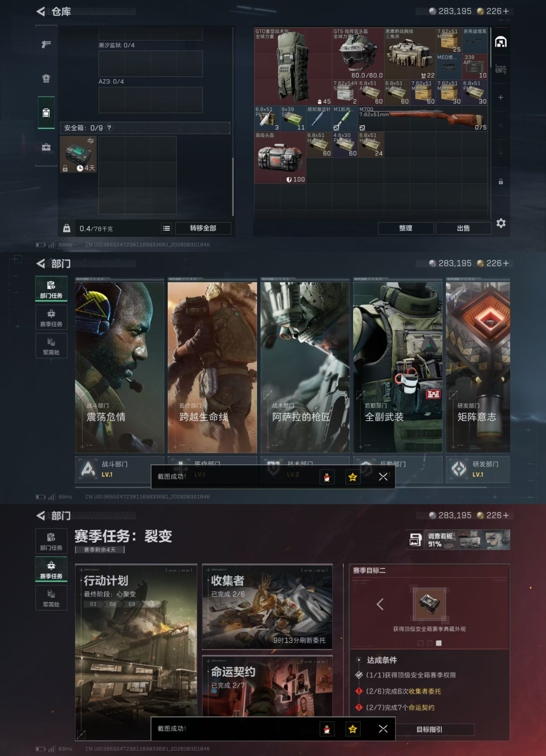The height and width of the screenshot is (756, 546).
Task: Show the previous season goal with left chevron
Action: point(380,605)
